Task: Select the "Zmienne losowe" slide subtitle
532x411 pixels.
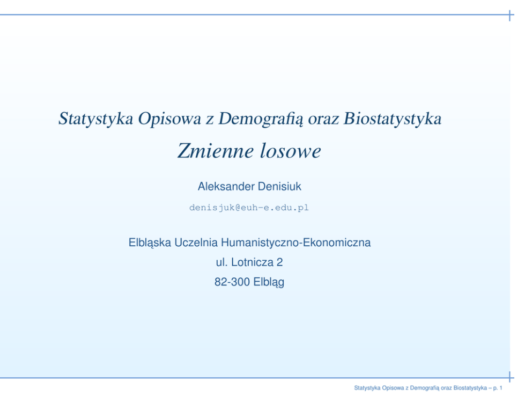Action: click(249, 152)
